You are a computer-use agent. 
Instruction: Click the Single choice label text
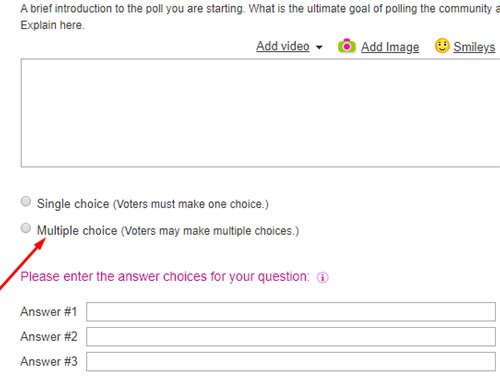pos(73,204)
